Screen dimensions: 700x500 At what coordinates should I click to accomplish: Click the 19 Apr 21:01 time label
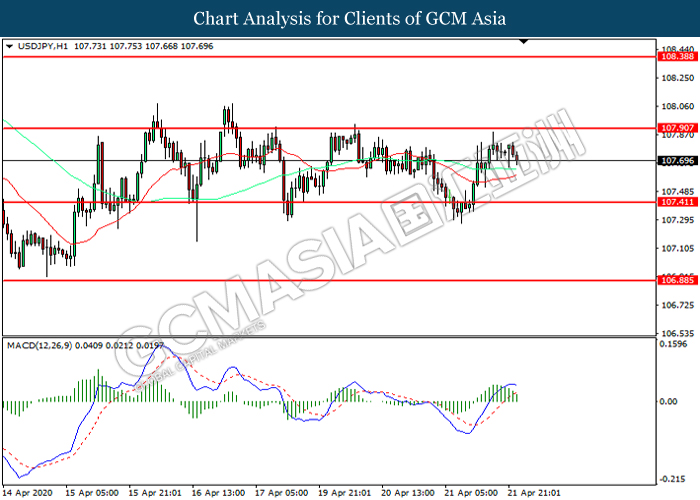[x=345, y=493]
